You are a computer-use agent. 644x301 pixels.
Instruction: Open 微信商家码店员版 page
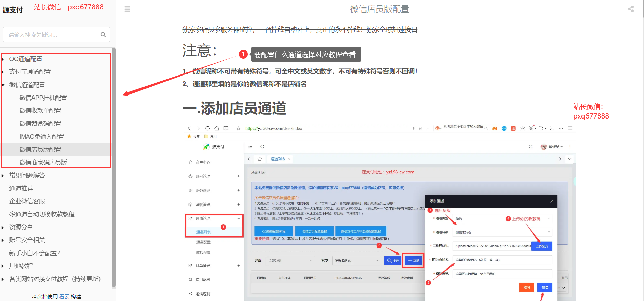[x=43, y=163]
